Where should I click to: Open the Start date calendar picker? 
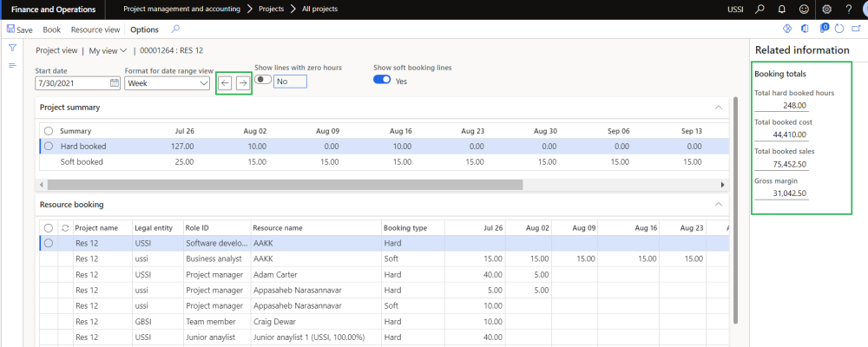pyautogui.click(x=115, y=83)
